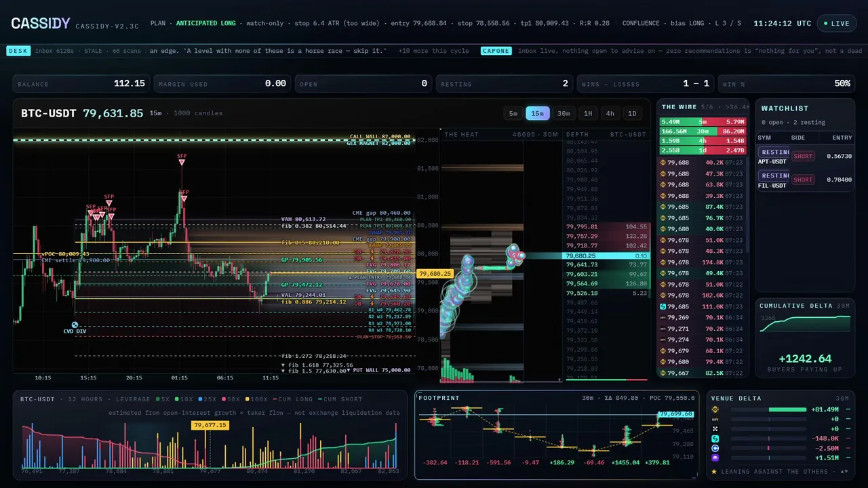This screenshot has width=868, height=488.
Task: Click the RESTING badge for APT-USDT
Action: click(774, 152)
